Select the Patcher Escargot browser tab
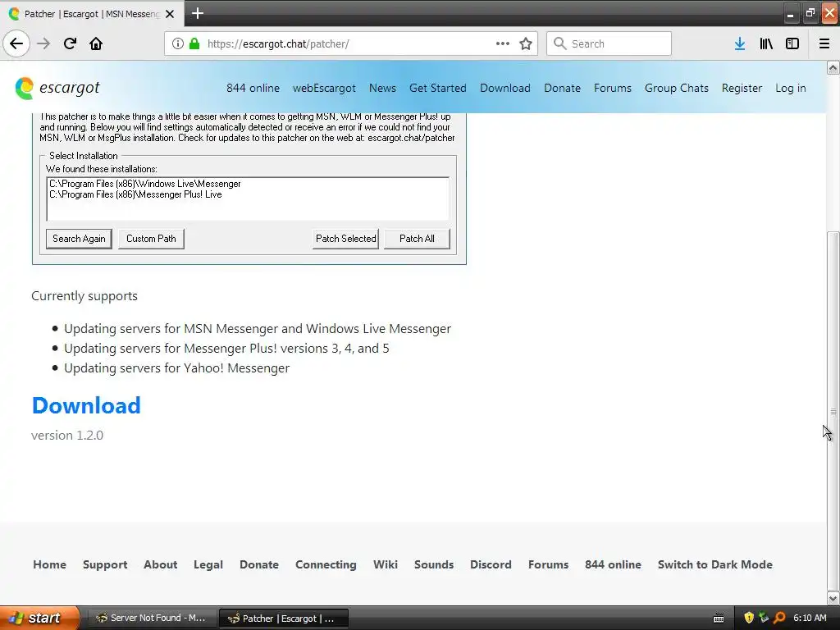 [x=92, y=13]
